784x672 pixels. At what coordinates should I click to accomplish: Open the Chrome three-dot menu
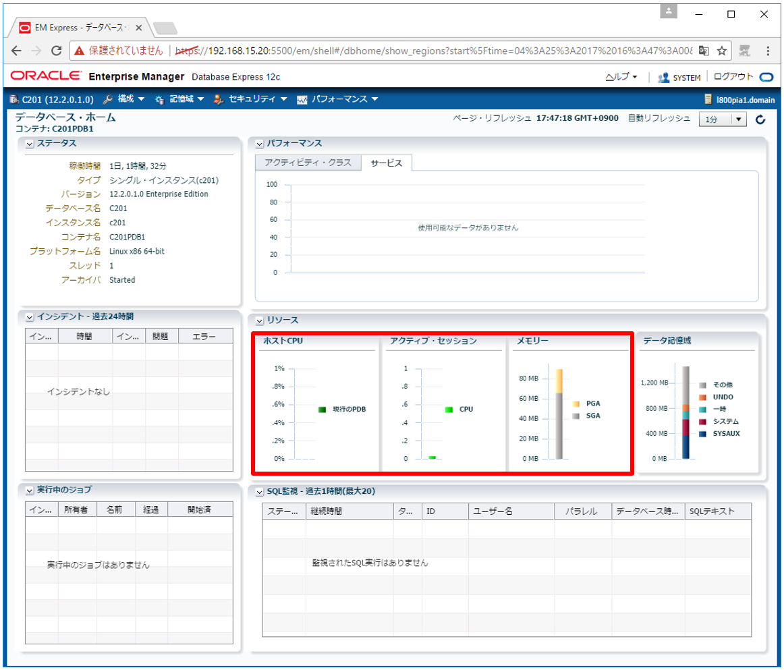(x=768, y=51)
